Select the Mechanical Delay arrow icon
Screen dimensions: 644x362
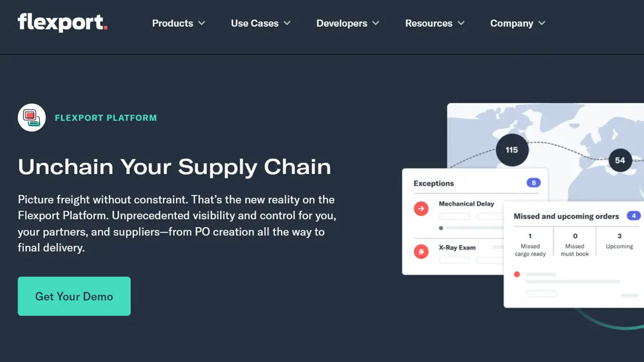421,208
